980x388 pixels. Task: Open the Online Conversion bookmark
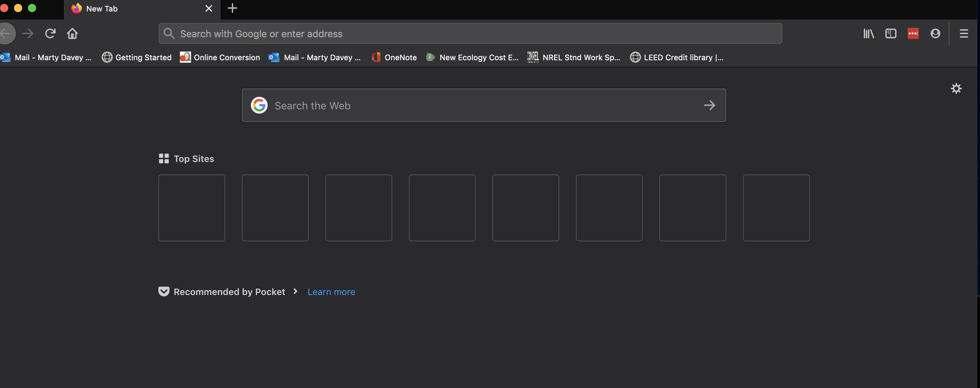click(220, 57)
